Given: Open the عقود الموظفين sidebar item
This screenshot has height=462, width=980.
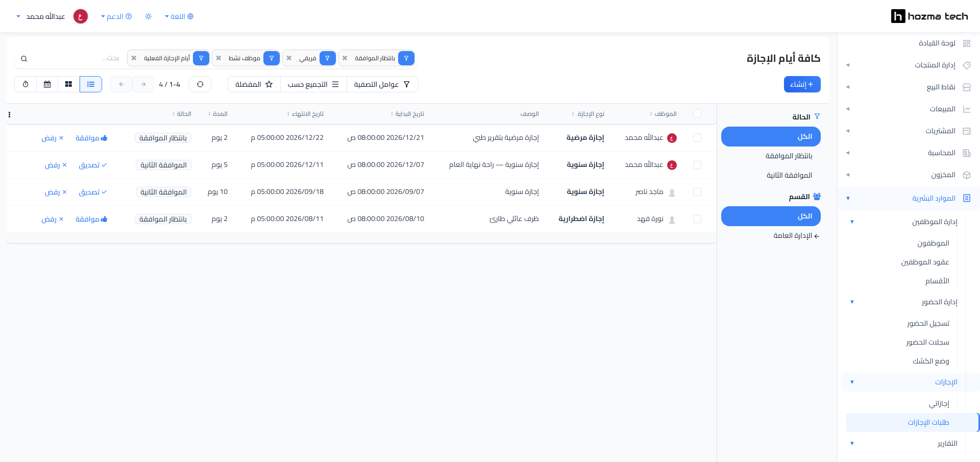Looking at the screenshot, I should click(925, 262).
